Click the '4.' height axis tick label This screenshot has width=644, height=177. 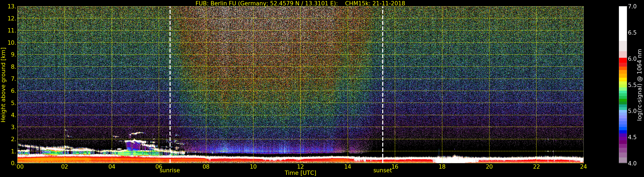13,115
